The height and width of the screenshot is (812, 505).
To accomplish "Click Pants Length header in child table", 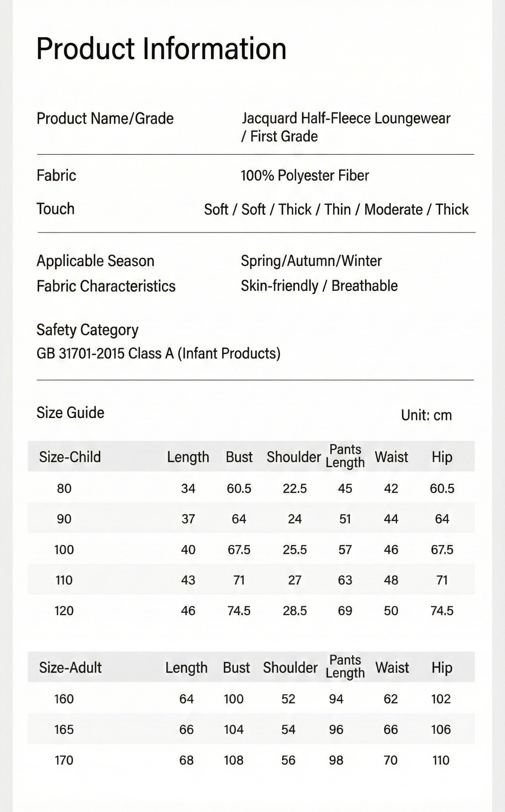I will tap(345, 456).
